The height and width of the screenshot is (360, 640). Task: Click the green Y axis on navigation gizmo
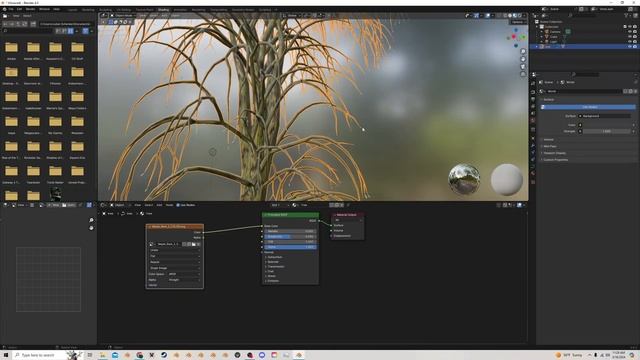[x=522, y=37]
